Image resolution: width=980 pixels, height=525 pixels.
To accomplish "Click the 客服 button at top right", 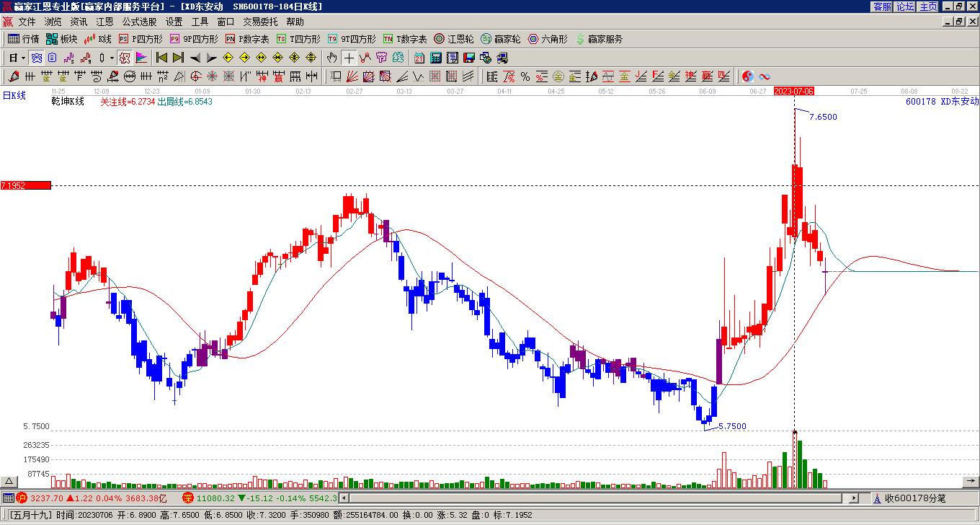I will pyautogui.click(x=882, y=6).
